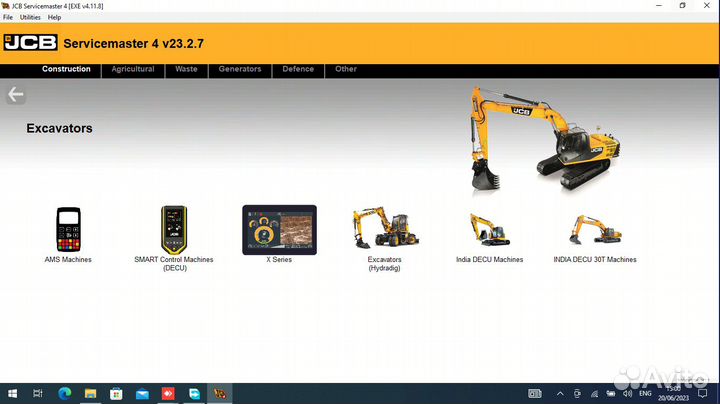Show hidden system tray icons
The width and height of the screenshot is (720, 404).
pos(560,393)
